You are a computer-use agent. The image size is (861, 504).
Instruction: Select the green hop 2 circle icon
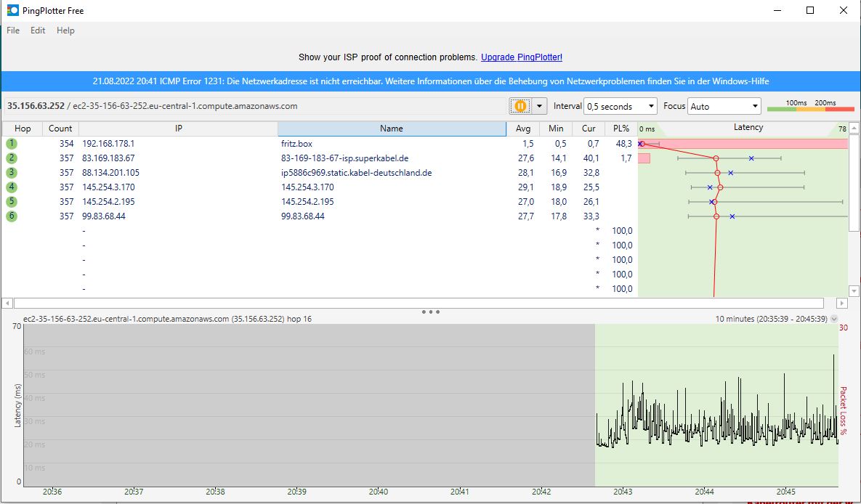12,158
